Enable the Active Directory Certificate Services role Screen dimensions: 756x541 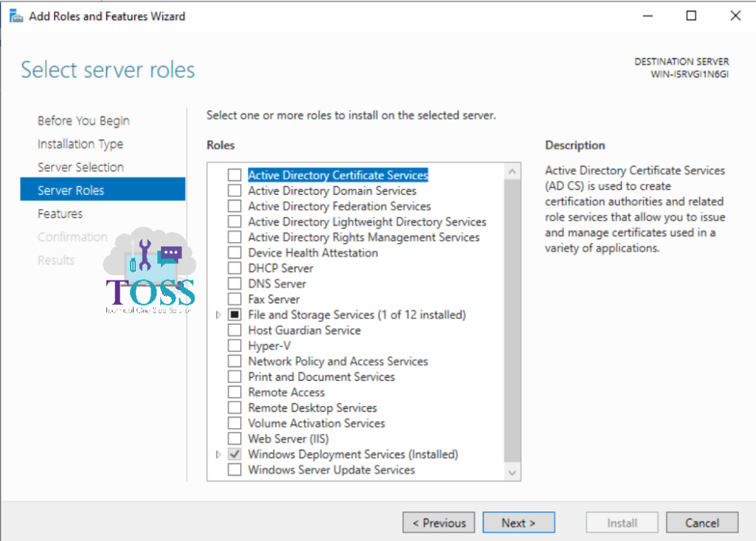click(235, 175)
